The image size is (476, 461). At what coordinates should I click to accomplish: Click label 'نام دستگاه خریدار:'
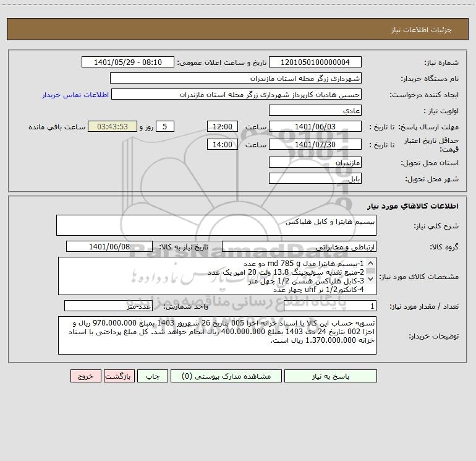pos(430,79)
